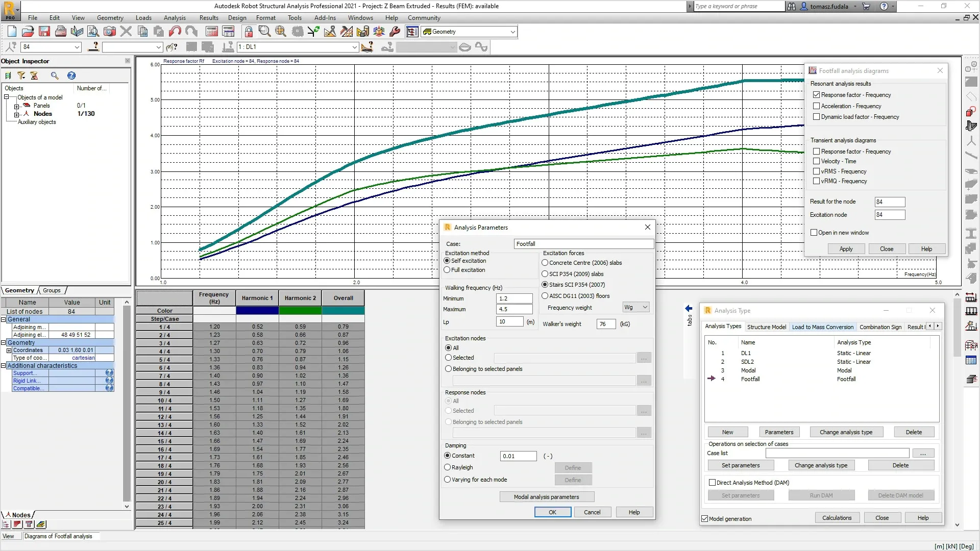Image resolution: width=980 pixels, height=551 pixels.
Task: Check Open in new window option
Action: (814, 233)
